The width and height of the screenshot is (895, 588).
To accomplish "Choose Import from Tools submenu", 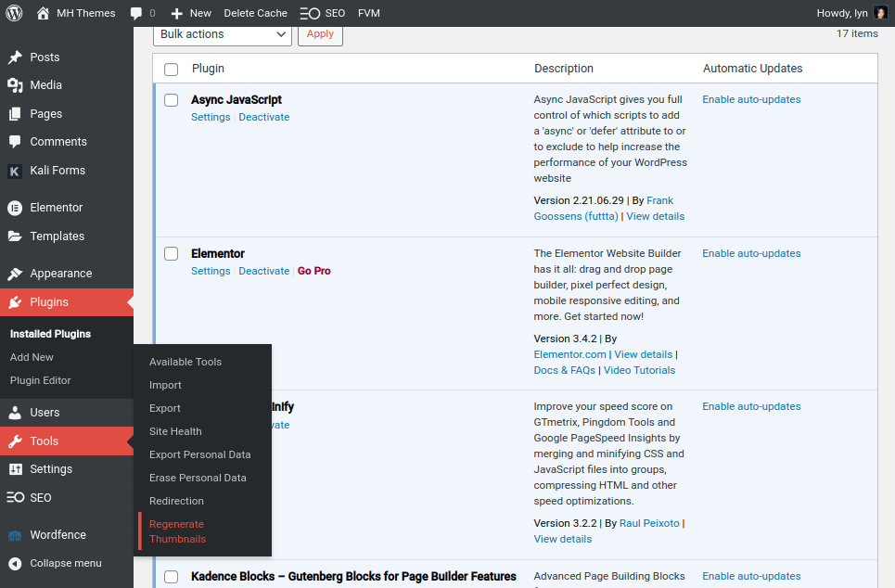I will click(165, 385).
